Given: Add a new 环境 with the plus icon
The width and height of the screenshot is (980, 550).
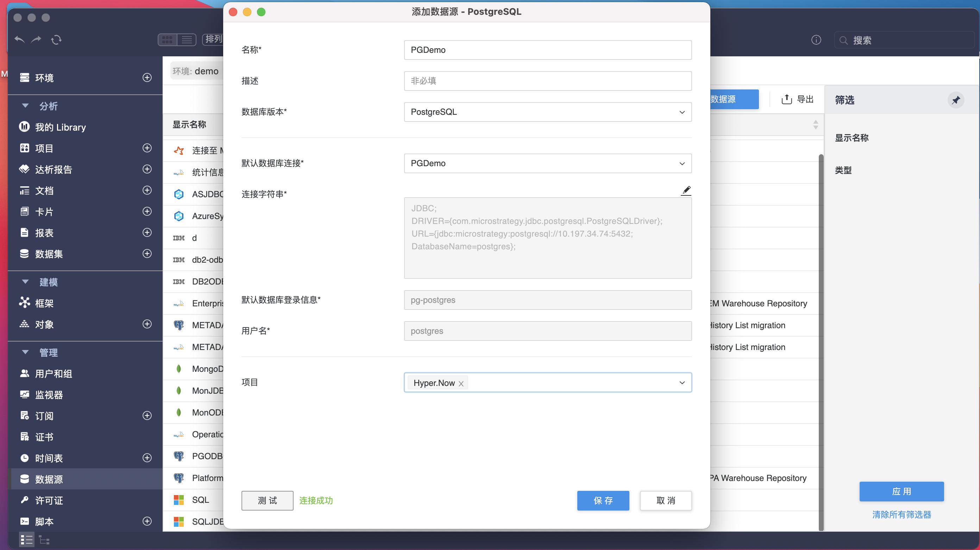Looking at the screenshot, I should pos(147,77).
